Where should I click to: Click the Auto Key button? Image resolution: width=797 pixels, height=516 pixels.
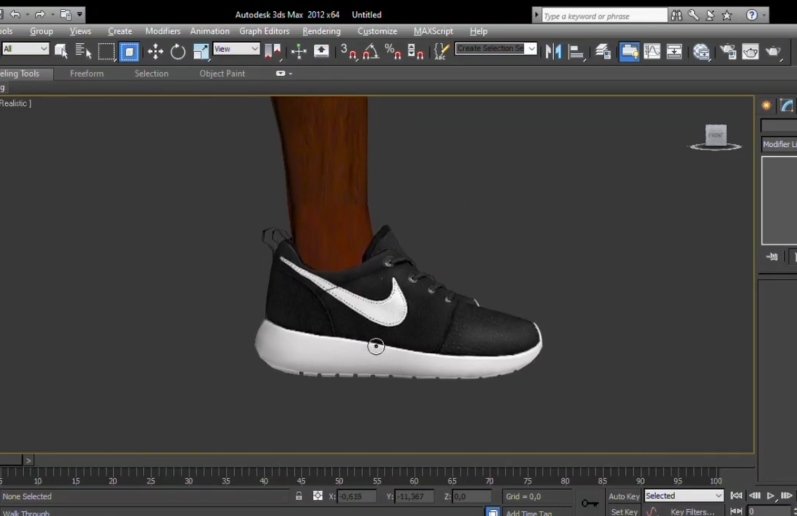pos(624,496)
